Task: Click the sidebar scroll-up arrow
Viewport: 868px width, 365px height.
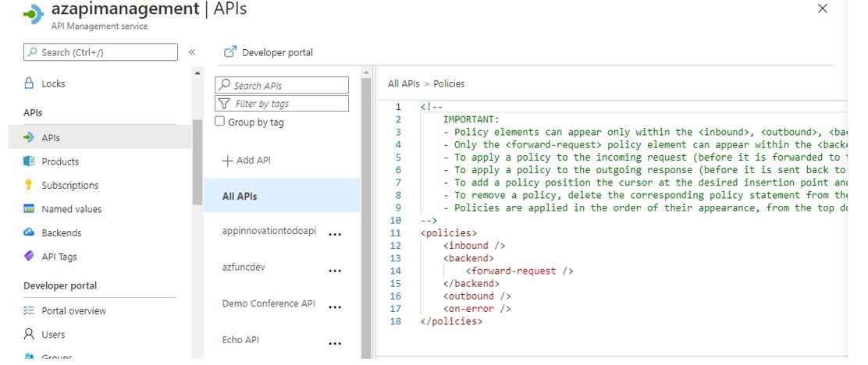Action: (197, 73)
